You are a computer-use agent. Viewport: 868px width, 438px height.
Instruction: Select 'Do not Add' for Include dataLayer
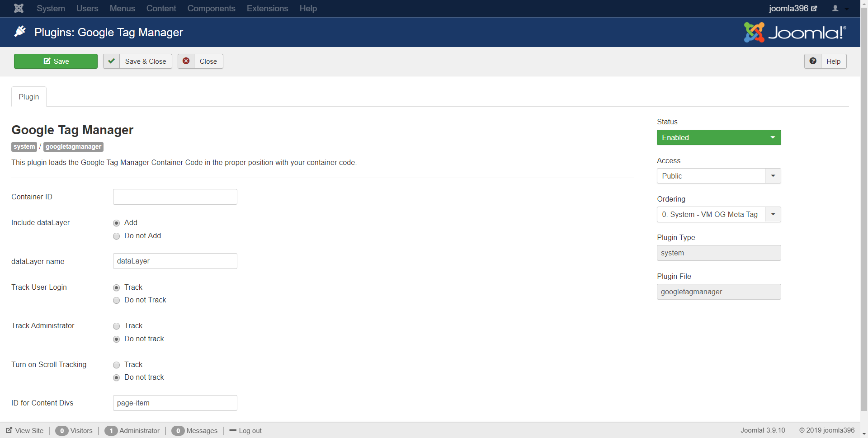point(117,236)
